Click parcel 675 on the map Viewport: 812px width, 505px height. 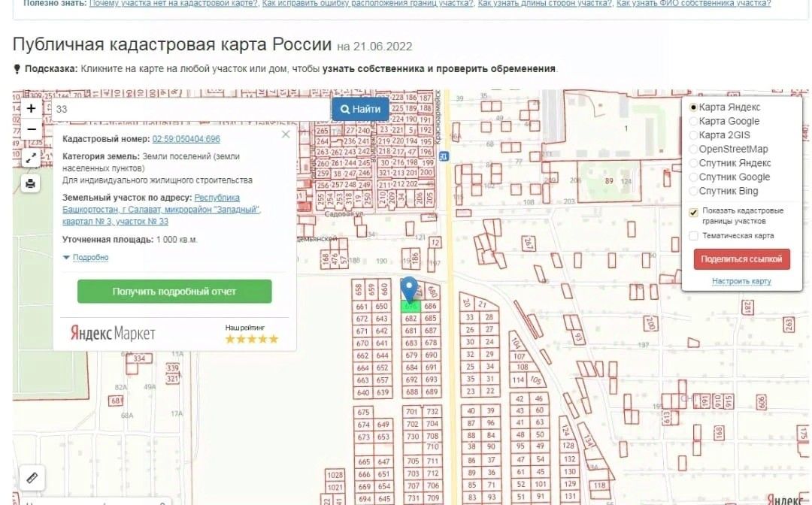pos(364,413)
